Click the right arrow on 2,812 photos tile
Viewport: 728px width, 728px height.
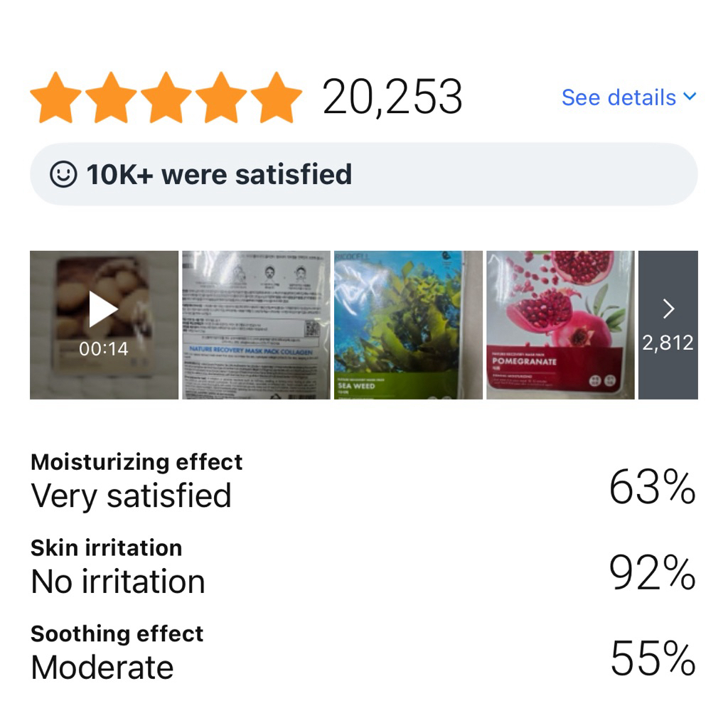(x=668, y=309)
